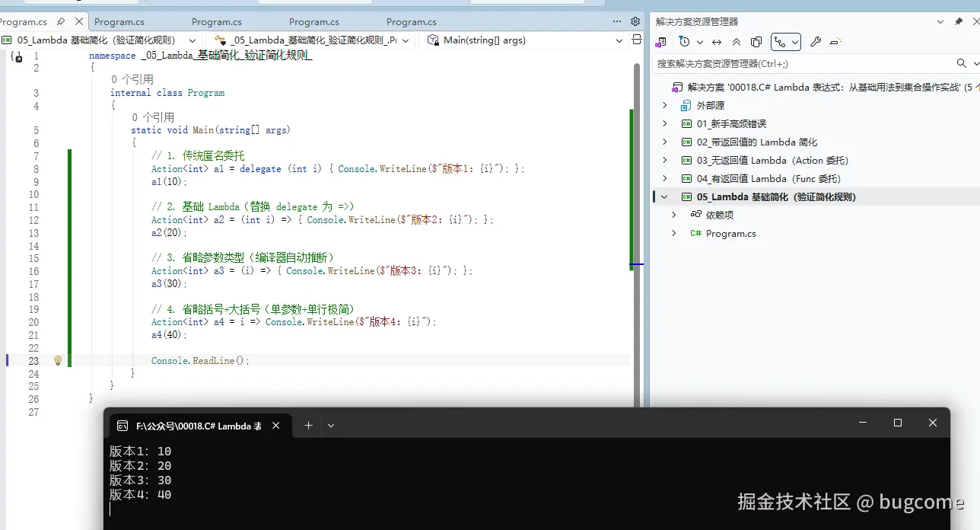The height and width of the screenshot is (530, 980).
Task: Expand the 外部源 node
Action: 665,105
